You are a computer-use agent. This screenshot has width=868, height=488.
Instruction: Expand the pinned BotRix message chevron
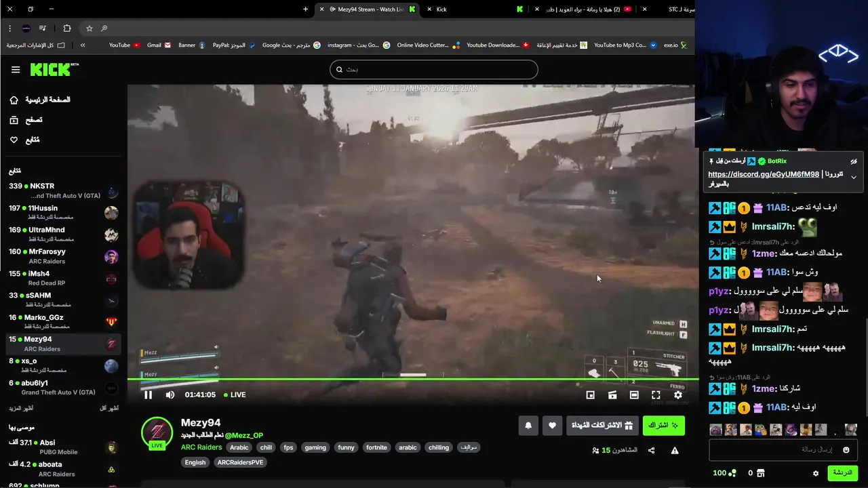pos(854,177)
